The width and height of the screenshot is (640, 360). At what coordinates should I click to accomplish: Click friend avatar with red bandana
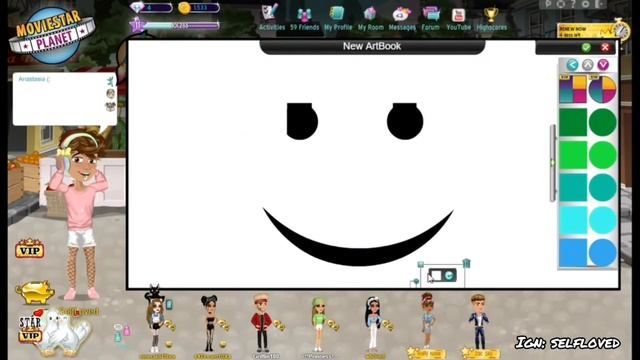point(427,320)
